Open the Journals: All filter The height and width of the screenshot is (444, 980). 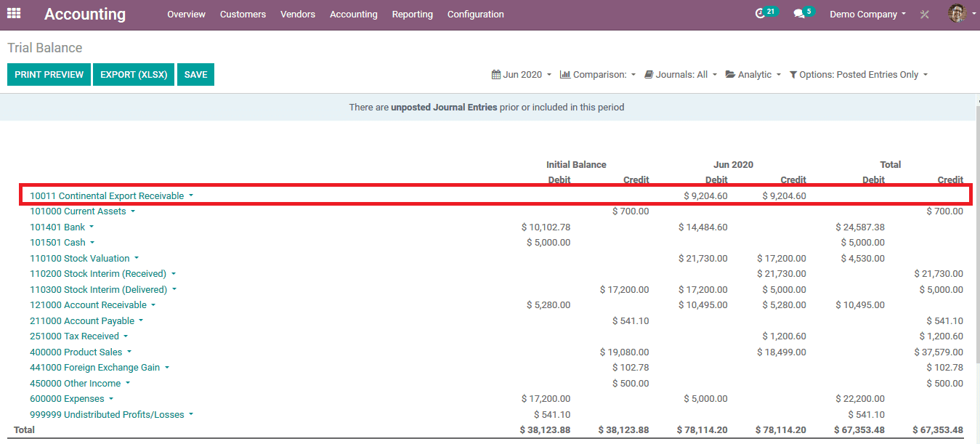(680, 75)
